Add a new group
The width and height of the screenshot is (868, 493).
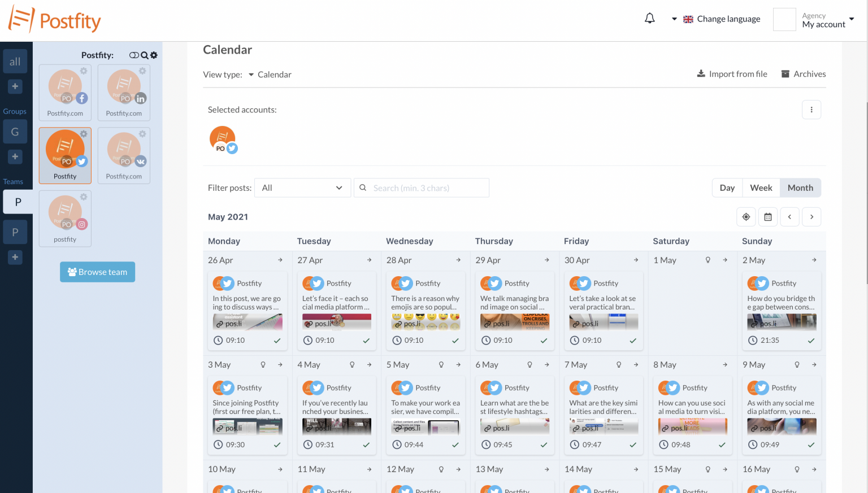tap(15, 156)
